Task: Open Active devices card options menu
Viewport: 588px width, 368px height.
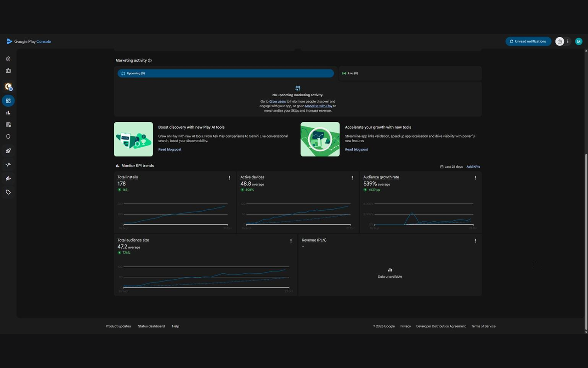Action: 352,178
